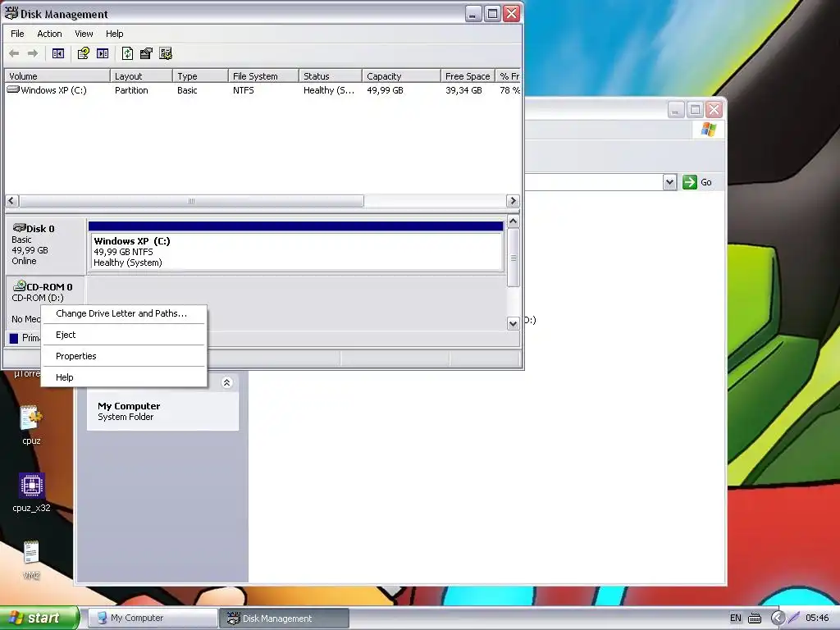The width and height of the screenshot is (840, 630).
Task: Click the NTFS file system cell
Action: (243, 90)
